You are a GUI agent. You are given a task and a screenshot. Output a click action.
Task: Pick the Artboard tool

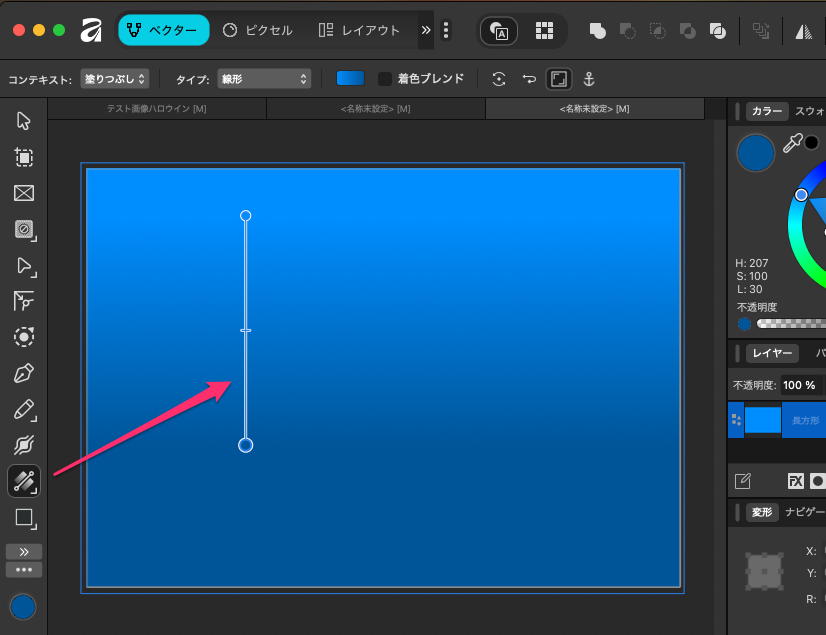coord(24,157)
